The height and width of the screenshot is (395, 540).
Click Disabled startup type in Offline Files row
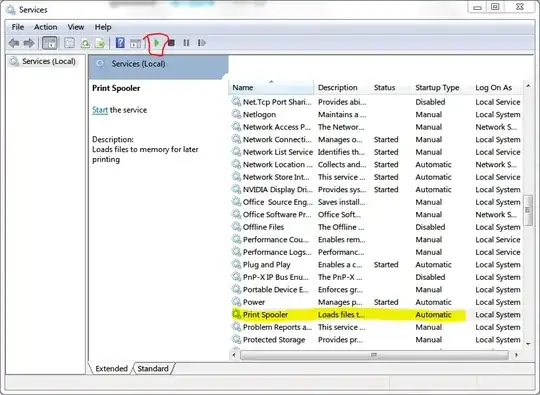pos(430,227)
